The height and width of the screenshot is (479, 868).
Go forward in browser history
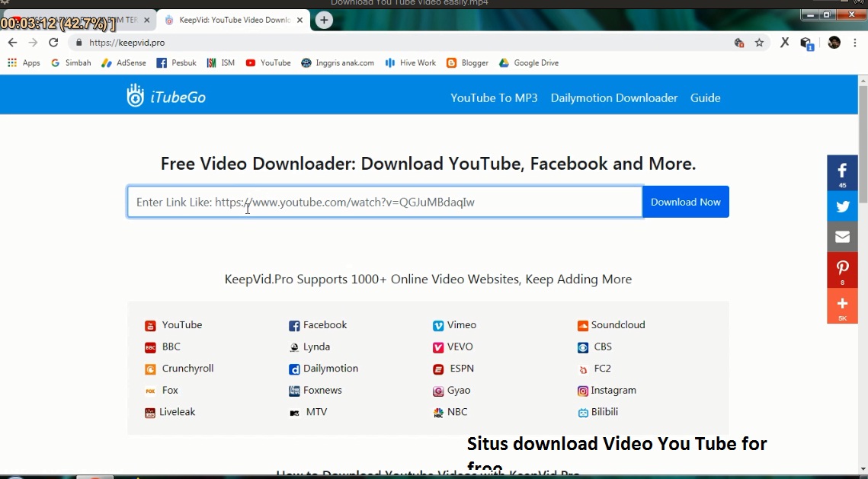(33, 43)
